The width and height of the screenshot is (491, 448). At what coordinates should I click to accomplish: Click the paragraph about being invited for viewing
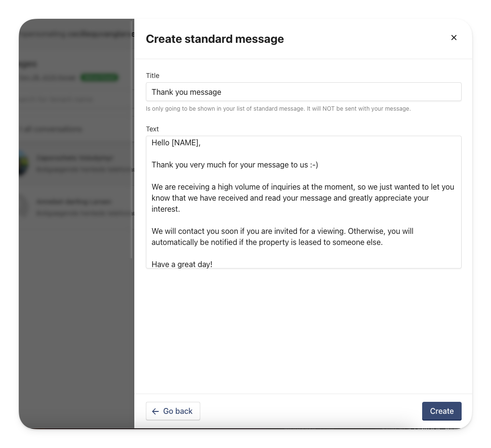pos(283,237)
